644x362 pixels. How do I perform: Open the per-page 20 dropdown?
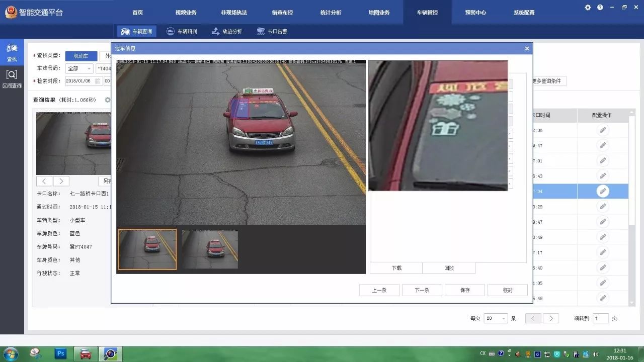pos(496,318)
